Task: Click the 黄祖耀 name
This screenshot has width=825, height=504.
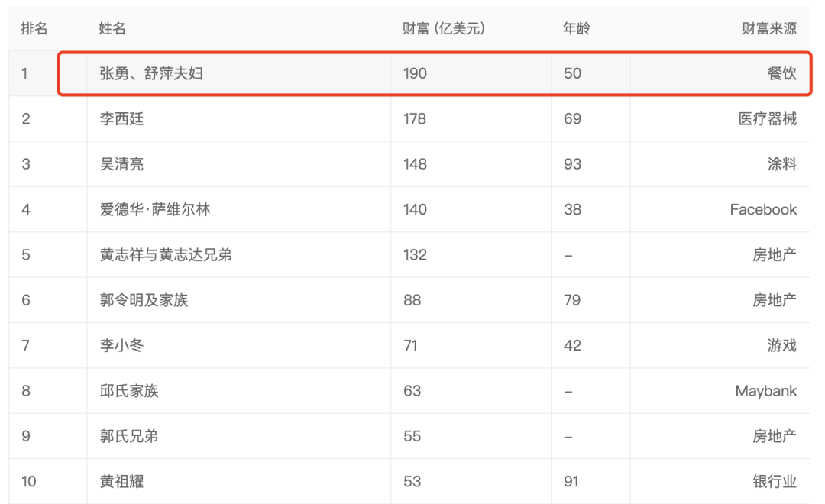Action: [121, 481]
